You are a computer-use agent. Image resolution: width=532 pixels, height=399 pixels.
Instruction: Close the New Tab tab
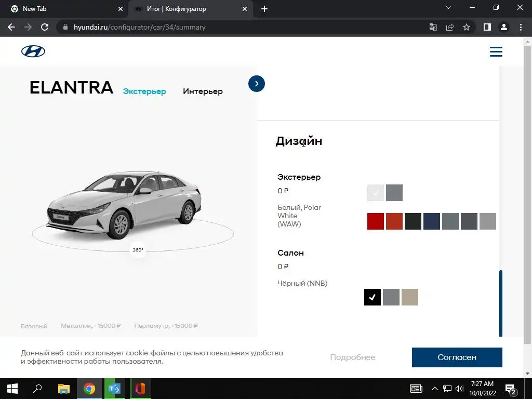coord(121,9)
